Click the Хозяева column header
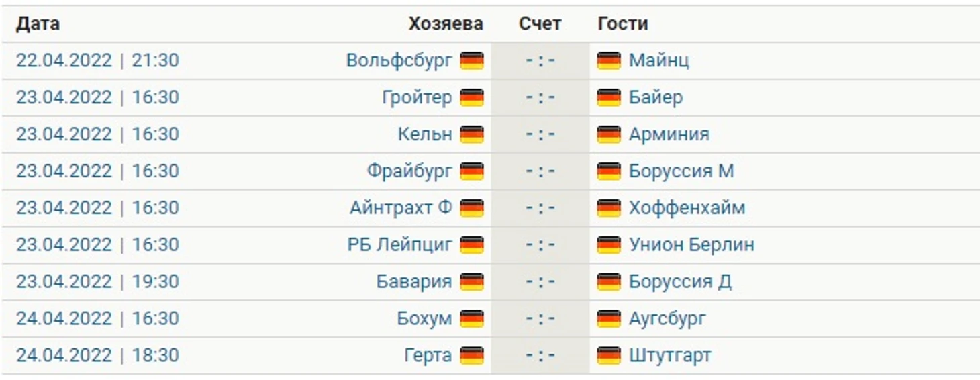 point(445,24)
